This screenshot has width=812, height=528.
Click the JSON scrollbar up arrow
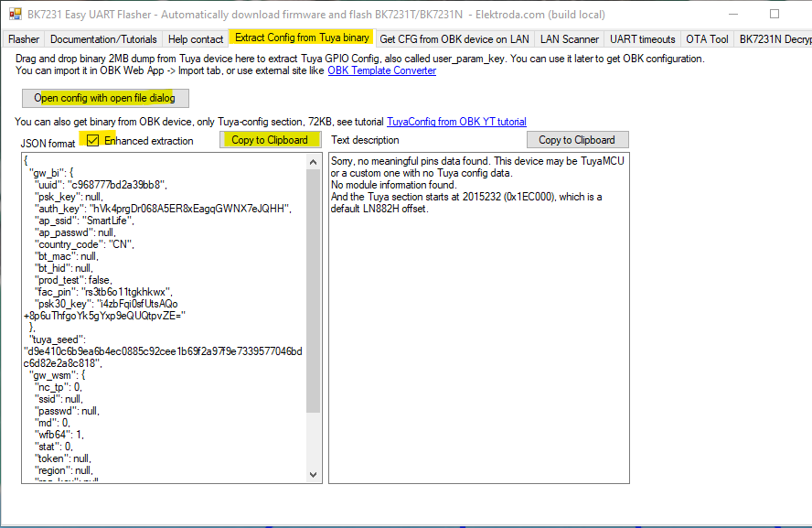tap(313, 162)
